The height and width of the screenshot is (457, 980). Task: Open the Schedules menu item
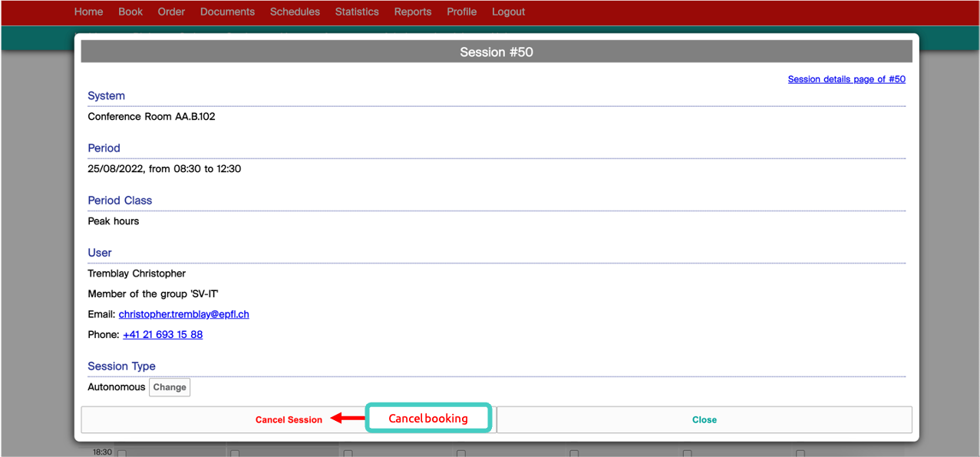(295, 12)
